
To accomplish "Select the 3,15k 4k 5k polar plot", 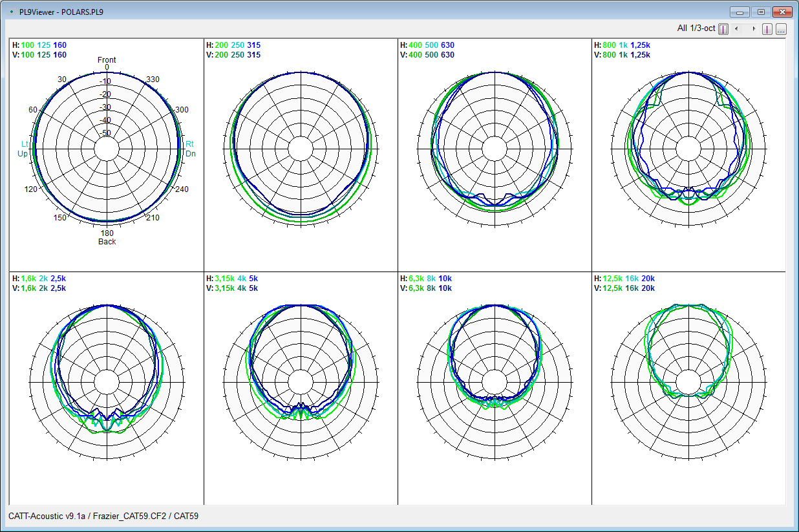I will [301, 382].
